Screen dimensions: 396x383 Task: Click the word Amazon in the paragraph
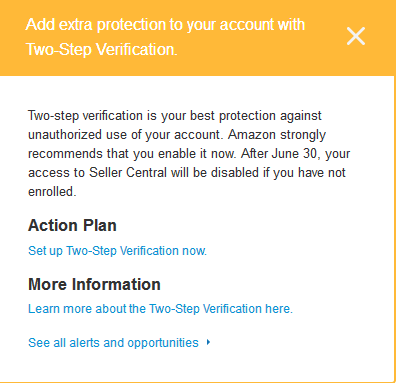tap(252, 135)
